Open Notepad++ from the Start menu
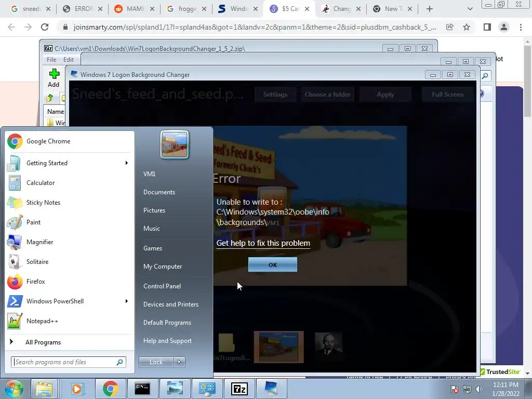Screen dimensions: 532x399 tap(70, 321)
